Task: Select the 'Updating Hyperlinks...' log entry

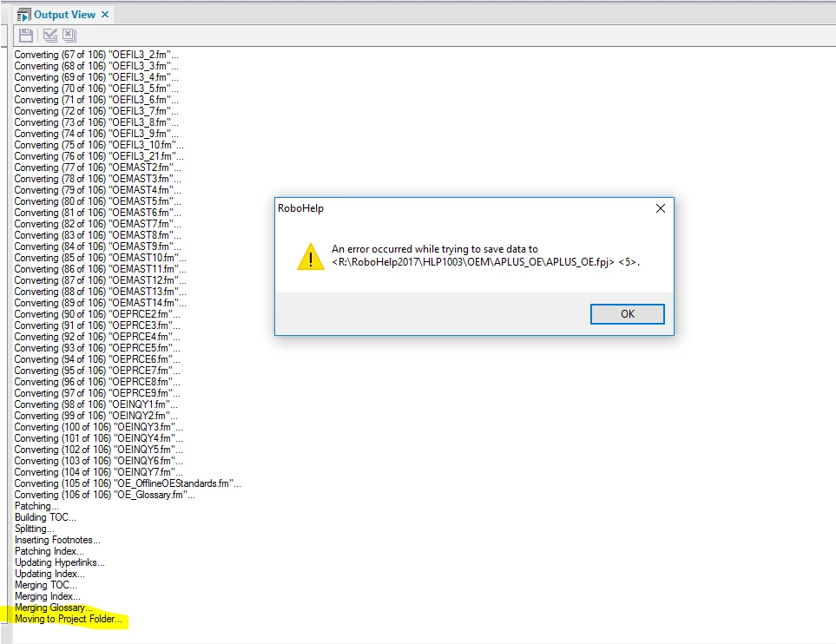Action: click(x=60, y=562)
